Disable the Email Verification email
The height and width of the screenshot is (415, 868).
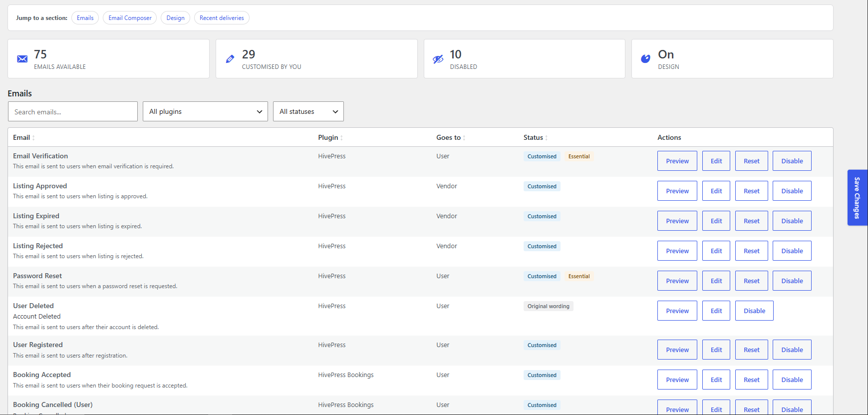[792, 161]
